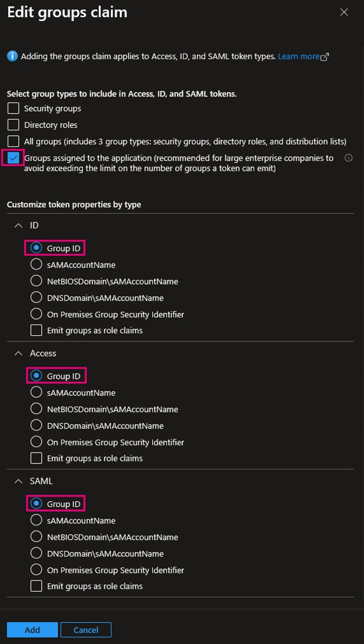Select sAMAccountName under ID section
Viewport: 364px width, 644px height.
pos(36,265)
